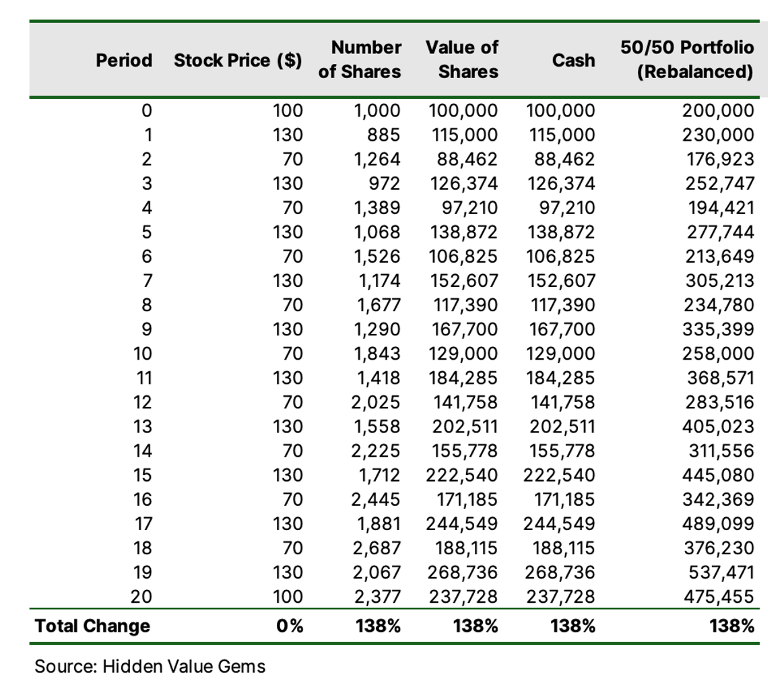The width and height of the screenshot is (784, 691).
Task: Click the 0% stock price total change
Action: [290, 626]
